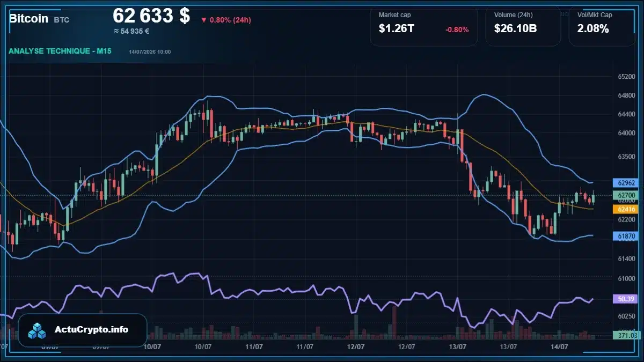The width and height of the screenshot is (644, 362).
Task: Click the 62700 current price tag
Action: 626,195
